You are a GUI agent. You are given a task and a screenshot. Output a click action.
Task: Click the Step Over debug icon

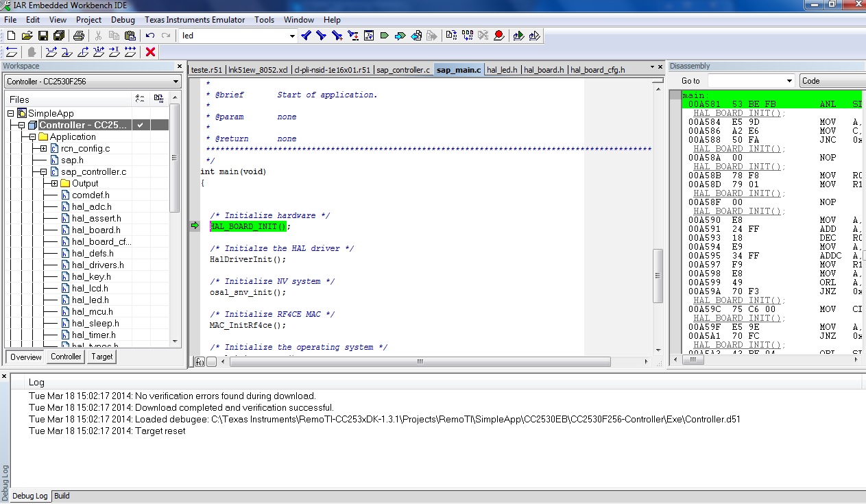51,52
